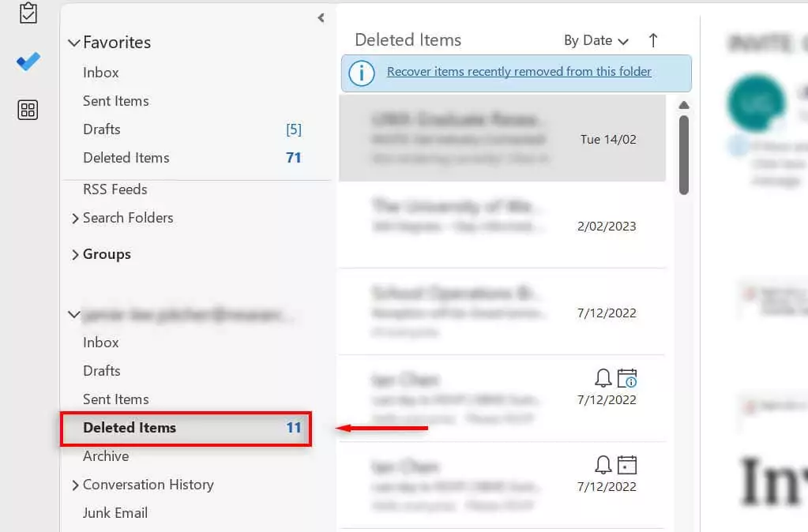Open the Tasks clipboard icon
808x532 pixels.
(x=28, y=13)
